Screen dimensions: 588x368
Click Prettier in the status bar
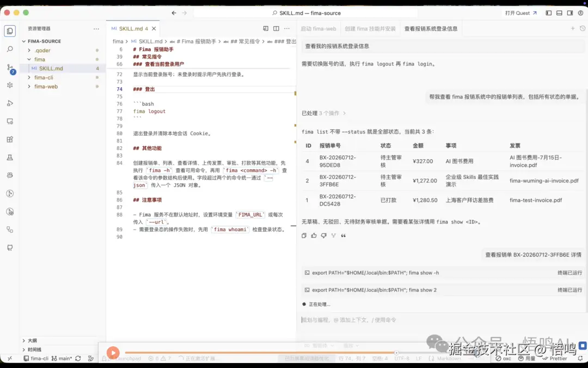[x=554, y=359]
